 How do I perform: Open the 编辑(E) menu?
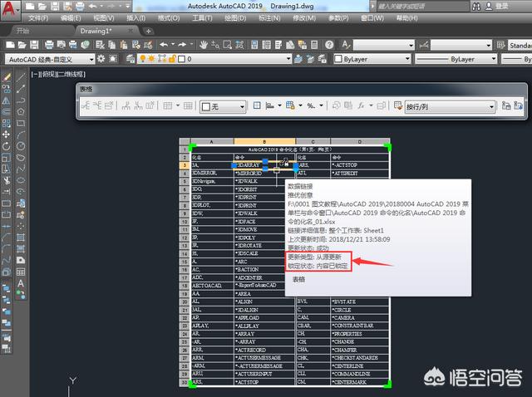71,18
